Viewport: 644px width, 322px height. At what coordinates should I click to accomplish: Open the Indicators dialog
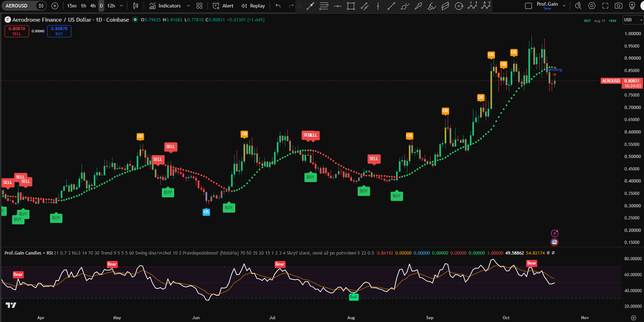[x=164, y=5]
